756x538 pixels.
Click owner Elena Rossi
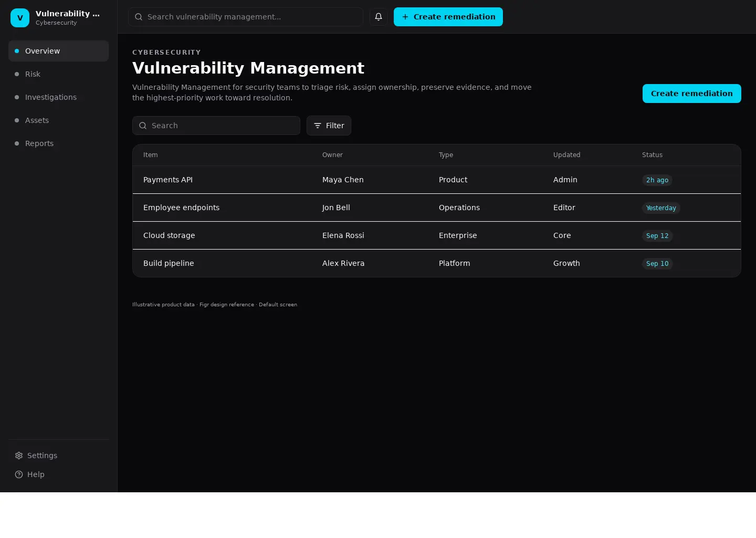[343, 235]
